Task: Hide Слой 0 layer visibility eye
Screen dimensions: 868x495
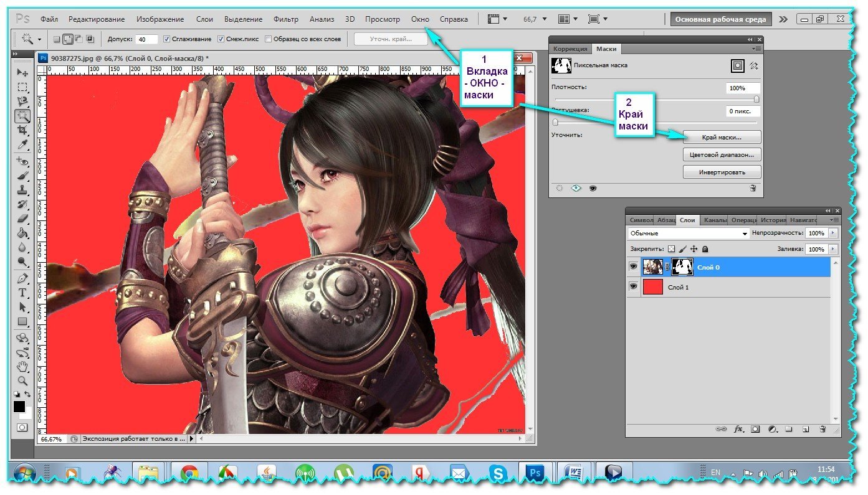Action: [633, 267]
